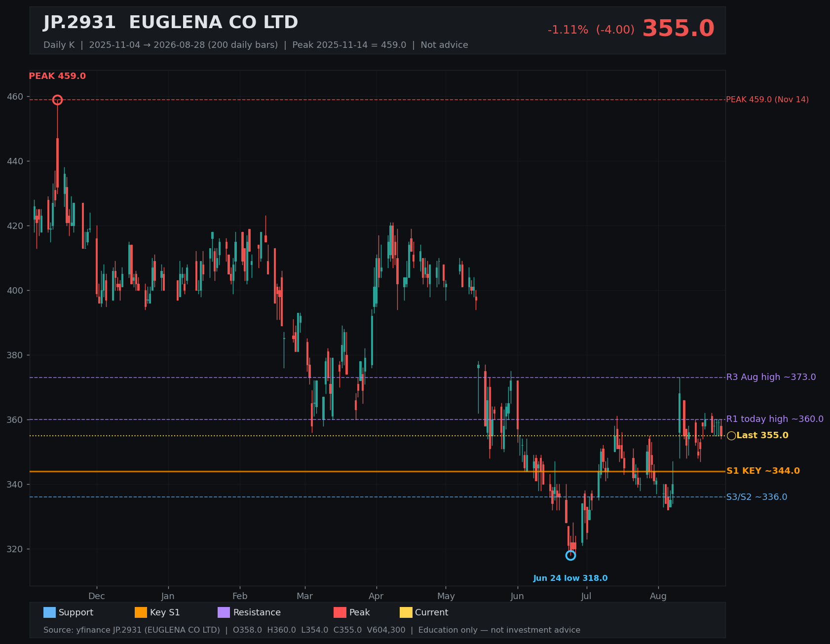Click the Feb x-axis month label
830x644 pixels.
click(x=240, y=596)
